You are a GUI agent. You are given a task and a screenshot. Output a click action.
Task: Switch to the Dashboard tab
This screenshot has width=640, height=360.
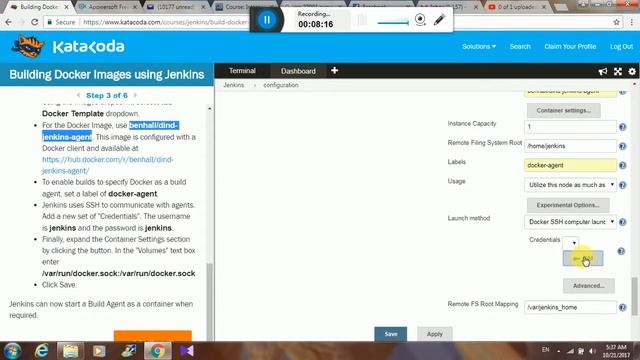pyautogui.click(x=298, y=71)
